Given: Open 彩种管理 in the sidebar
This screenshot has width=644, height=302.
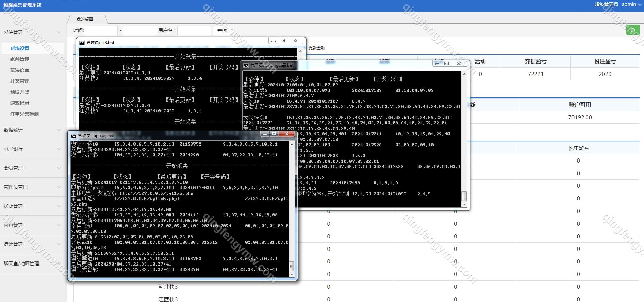Looking at the screenshot, I should point(20,59).
